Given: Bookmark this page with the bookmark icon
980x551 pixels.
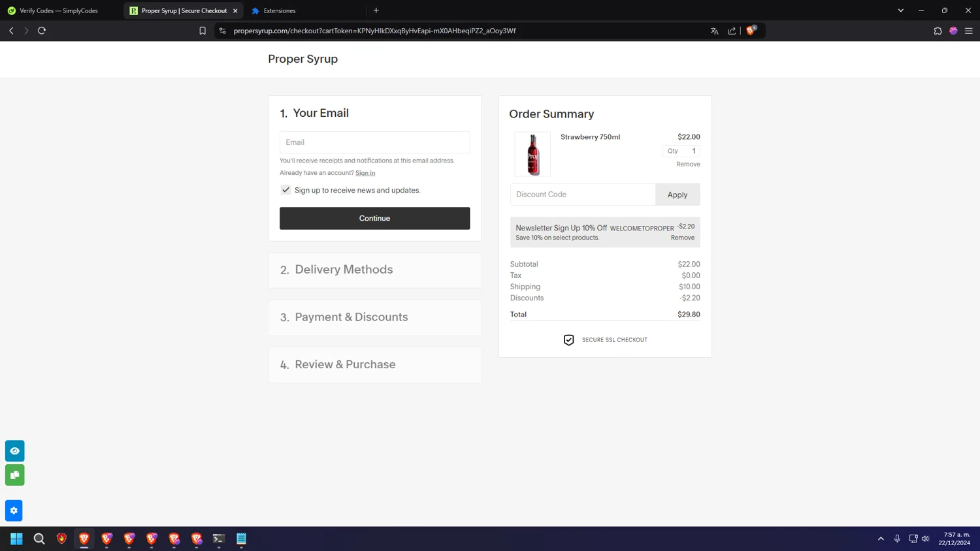Looking at the screenshot, I should click(203, 31).
